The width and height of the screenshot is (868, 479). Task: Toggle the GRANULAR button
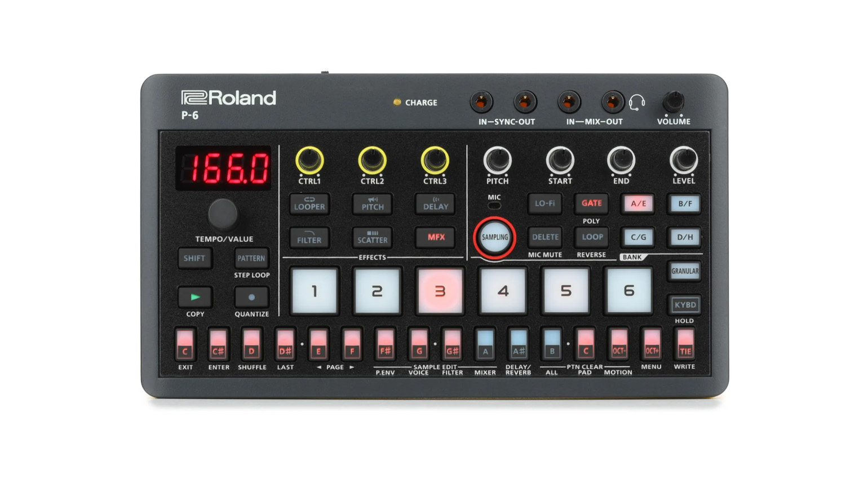point(685,271)
